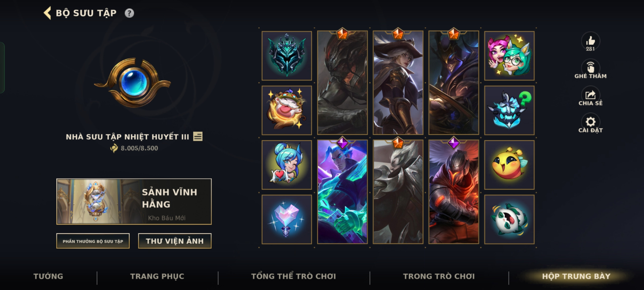Expand the collector title list icon

tap(198, 136)
